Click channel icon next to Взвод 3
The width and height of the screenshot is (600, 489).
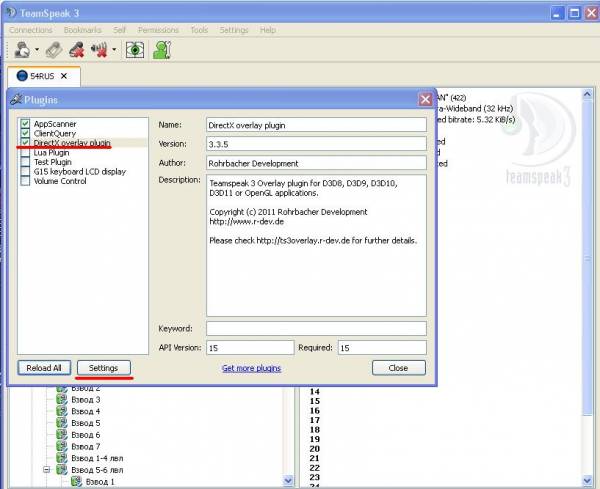[62, 399]
